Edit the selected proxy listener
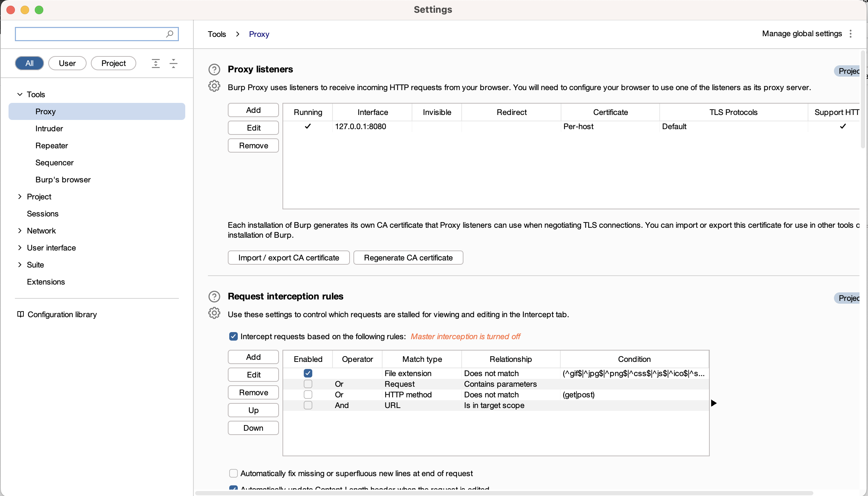 tap(253, 128)
